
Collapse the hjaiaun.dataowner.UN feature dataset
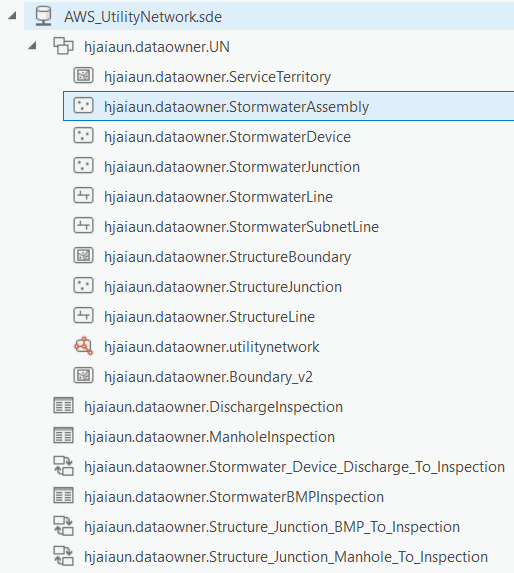click(x=33, y=46)
